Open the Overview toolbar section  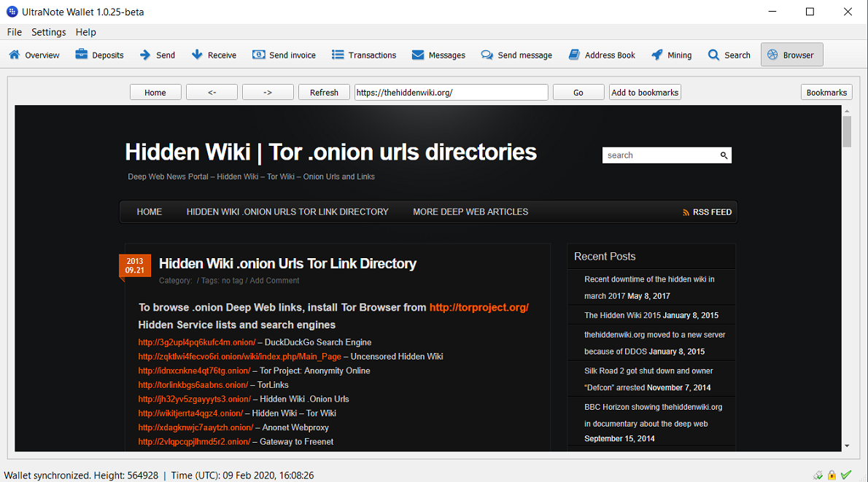[x=34, y=55]
